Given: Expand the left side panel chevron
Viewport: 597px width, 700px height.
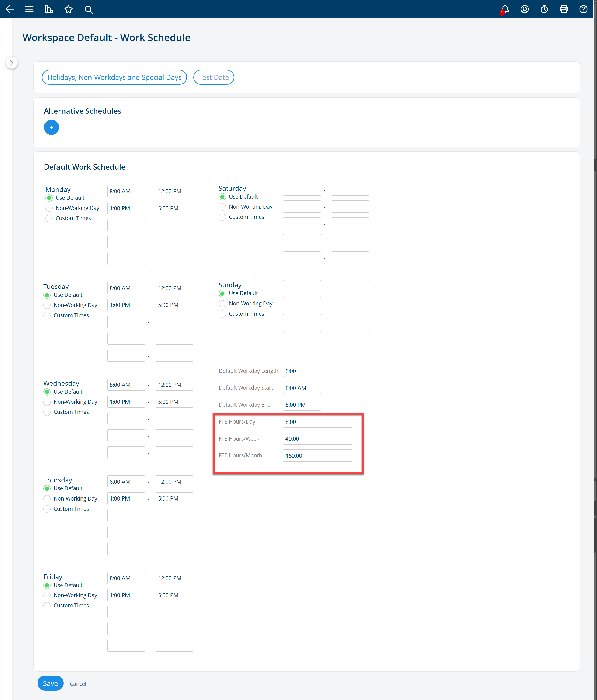Looking at the screenshot, I should pos(12,63).
